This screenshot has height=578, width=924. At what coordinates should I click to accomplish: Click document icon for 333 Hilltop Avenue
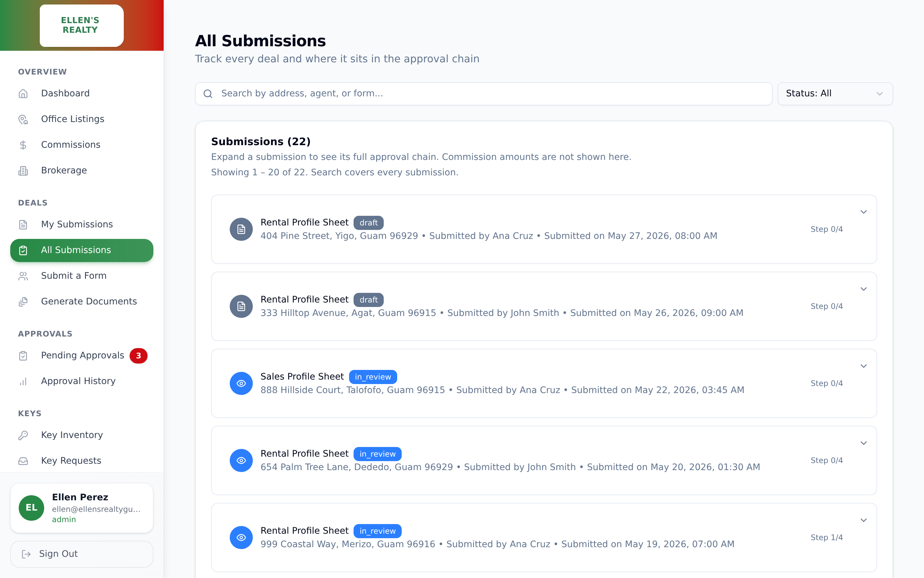tap(241, 306)
